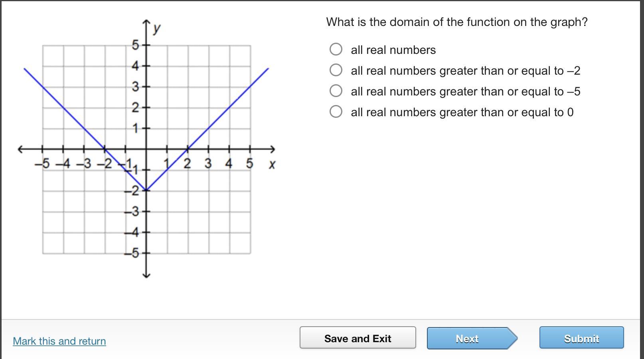Viewport: 644px width, 359px height.
Task: Submit the quiz answers
Action: coord(581,338)
